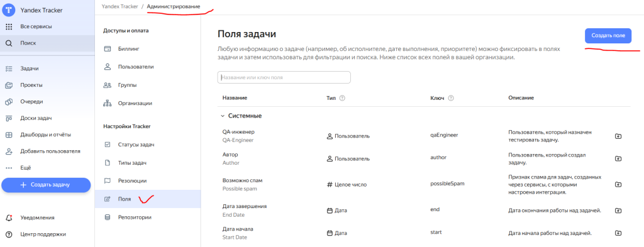
Task: Click the Добавить пользователя icon
Action: pyautogui.click(x=9, y=151)
